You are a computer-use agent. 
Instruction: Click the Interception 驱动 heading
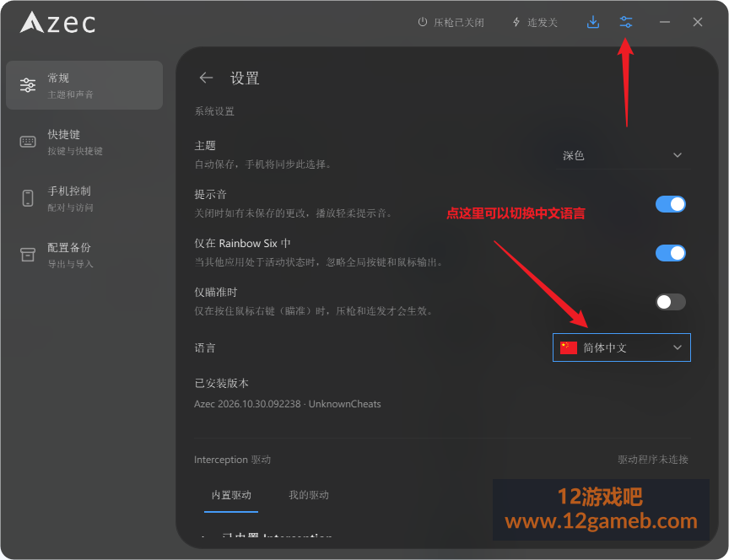(233, 460)
